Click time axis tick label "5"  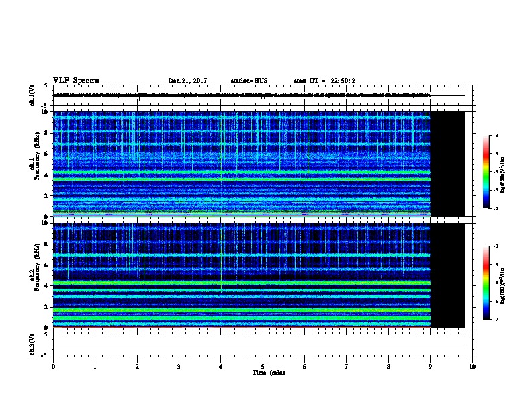coord(263,367)
